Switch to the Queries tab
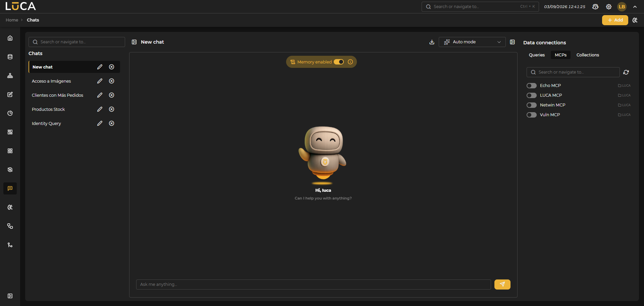This screenshot has width=644, height=306. [x=537, y=55]
